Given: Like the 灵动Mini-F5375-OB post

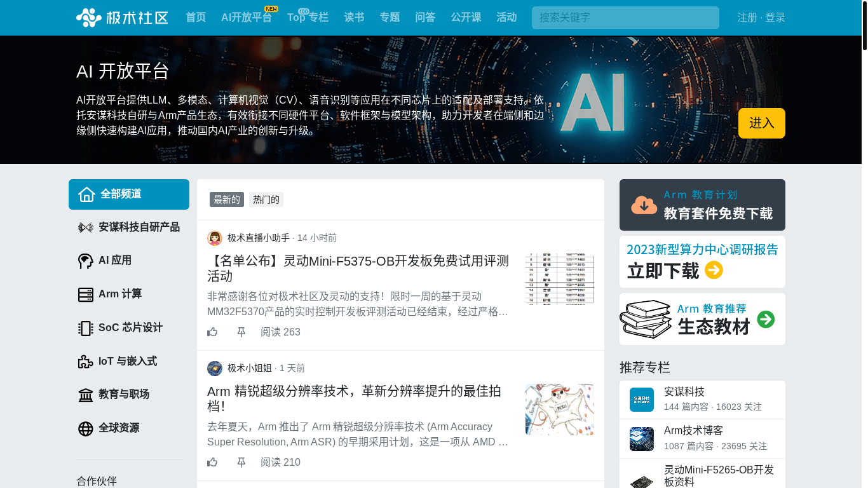Looking at the screenshot, I should (x=212, y=332).
